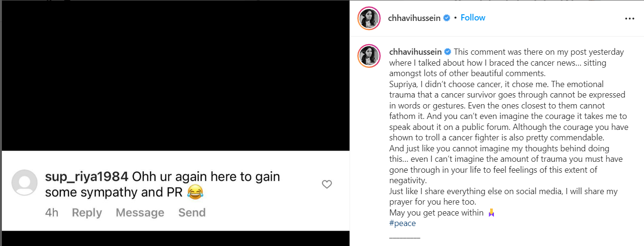644x246 pixels.
Task: Click chhavihussein's profile picture in the post header
Action: click(369, 18)
